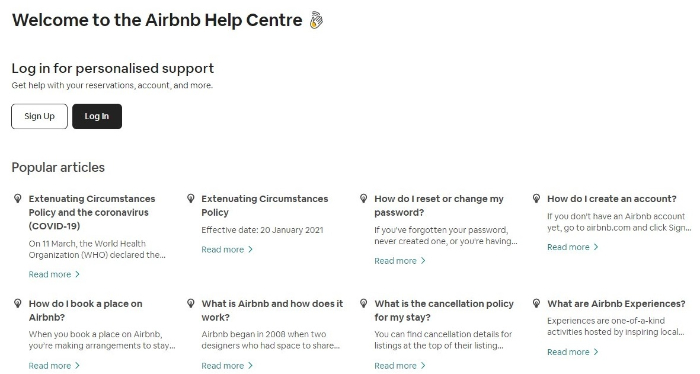Click the Log In button
Screen dimensions: 700x374
pyautogui.click(x=97, y=116)
